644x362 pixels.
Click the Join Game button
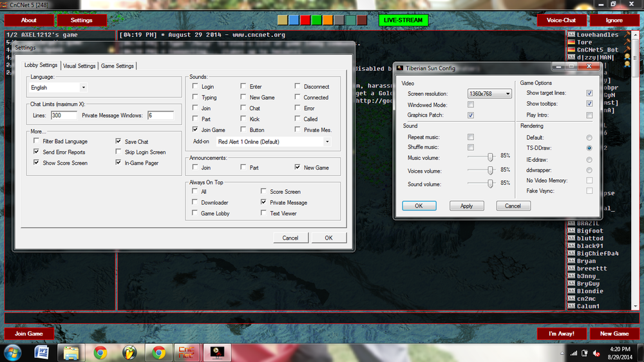[29, 334]
